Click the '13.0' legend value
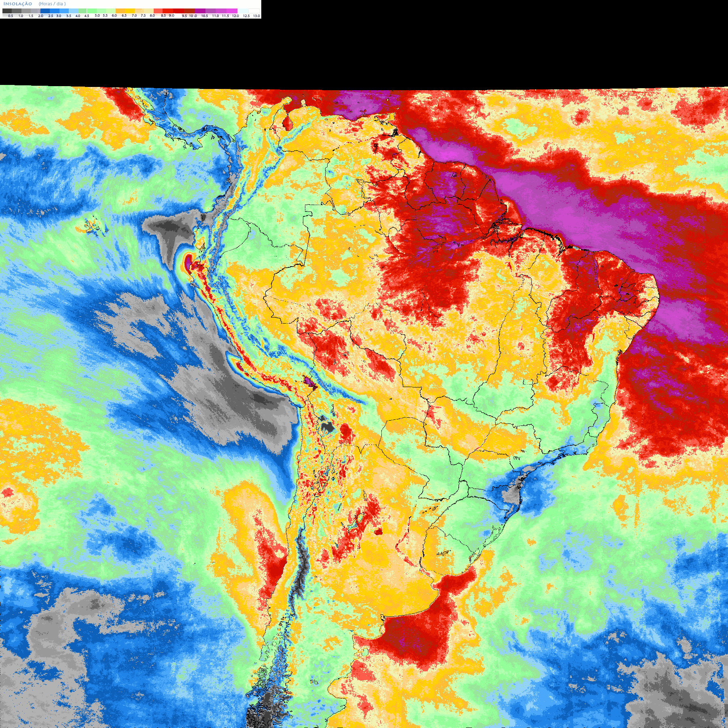This screenshot has width=728, height=728. coord(257,16)
